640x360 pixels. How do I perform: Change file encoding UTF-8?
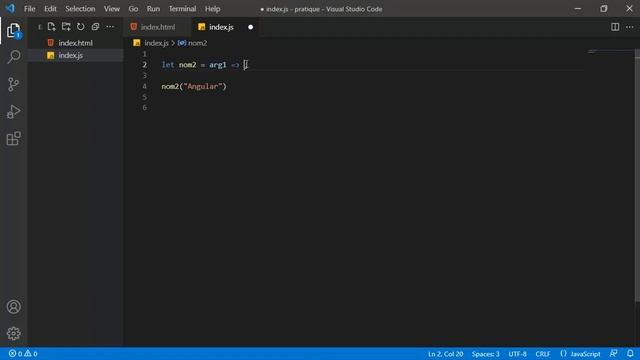(517, 354)
